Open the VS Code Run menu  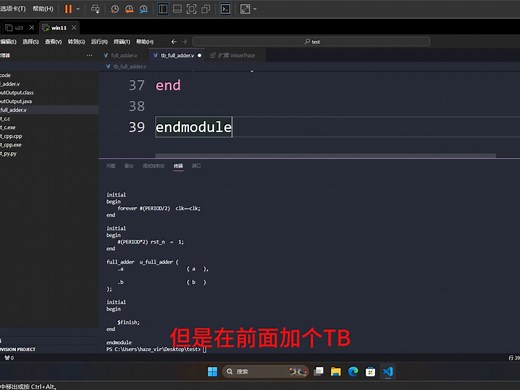coord(99,42)
